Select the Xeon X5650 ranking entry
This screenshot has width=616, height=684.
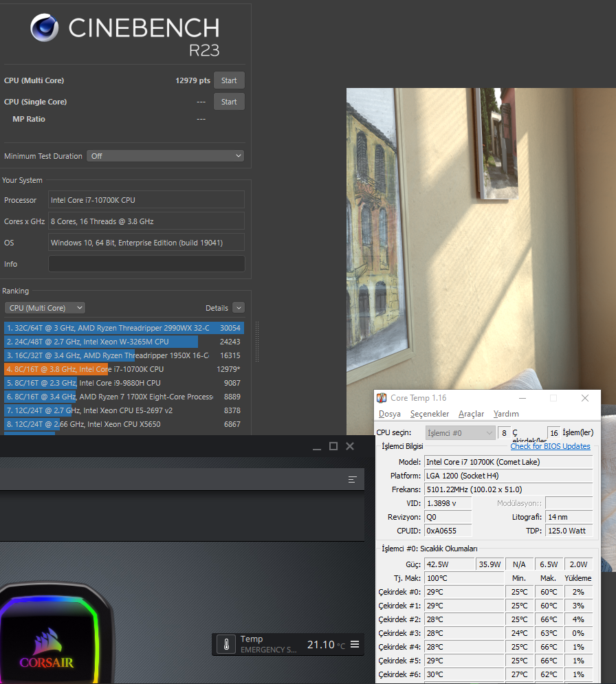tap(124, 424)
